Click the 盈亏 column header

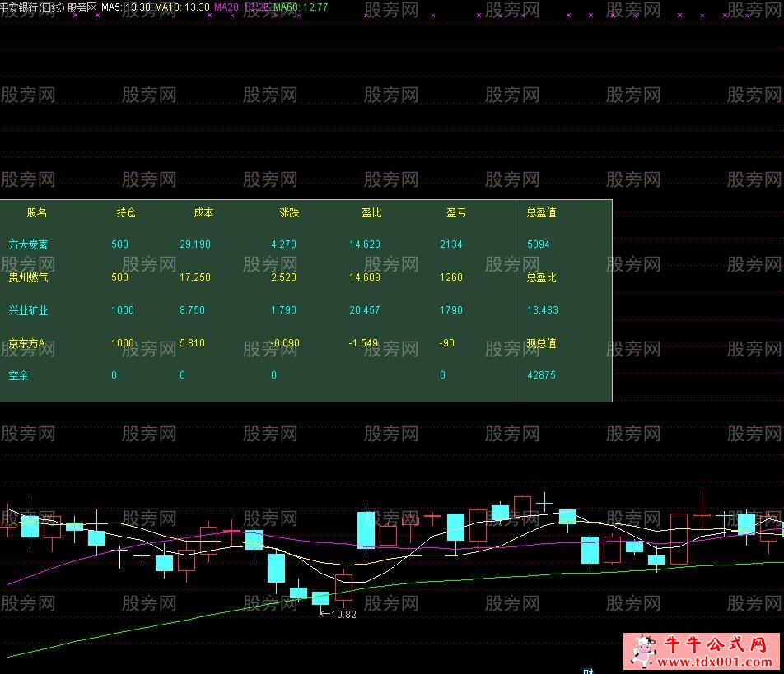pyautogui.click(x=456, y=212)
